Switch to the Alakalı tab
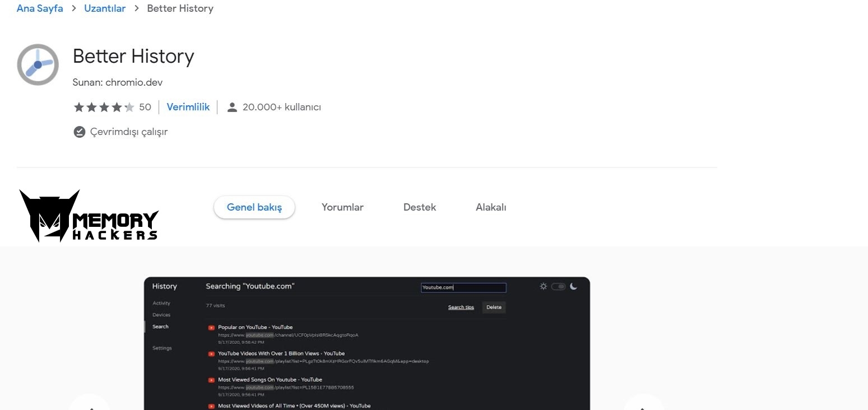 (491, 207)
